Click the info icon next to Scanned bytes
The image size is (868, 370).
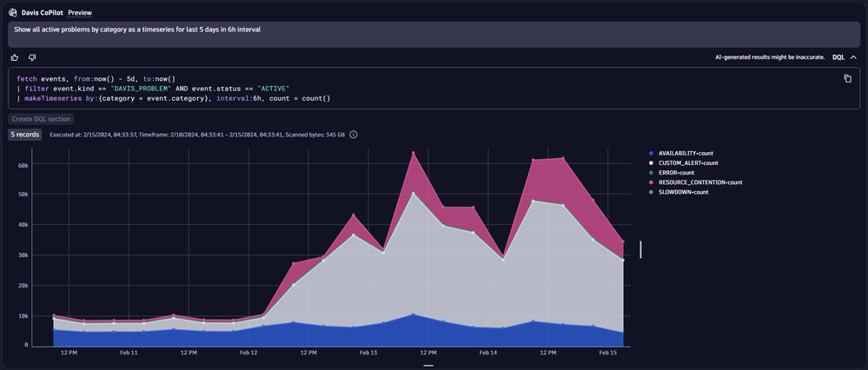354,135
